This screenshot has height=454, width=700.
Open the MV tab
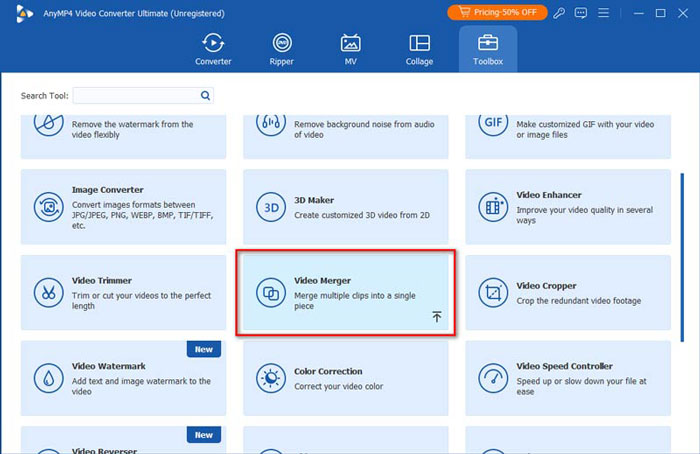coord(350,50)
